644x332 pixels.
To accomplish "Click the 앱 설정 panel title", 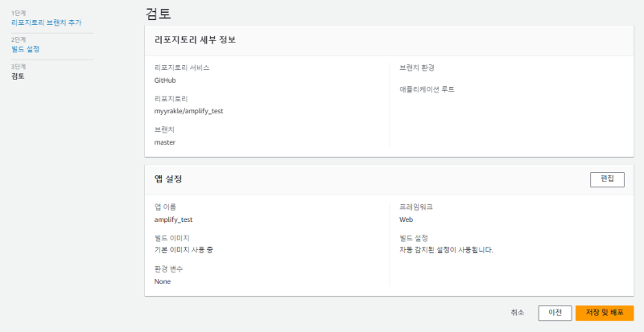I will (169, 178).
